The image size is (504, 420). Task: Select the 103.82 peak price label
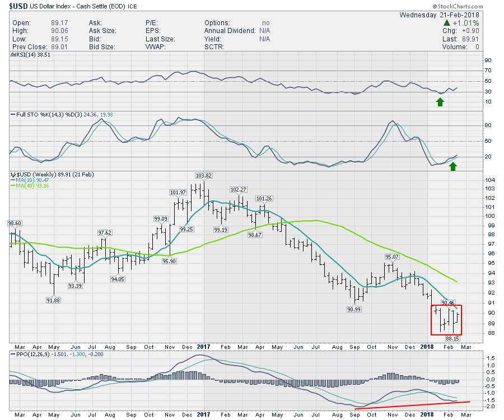[x=203, y=176]
